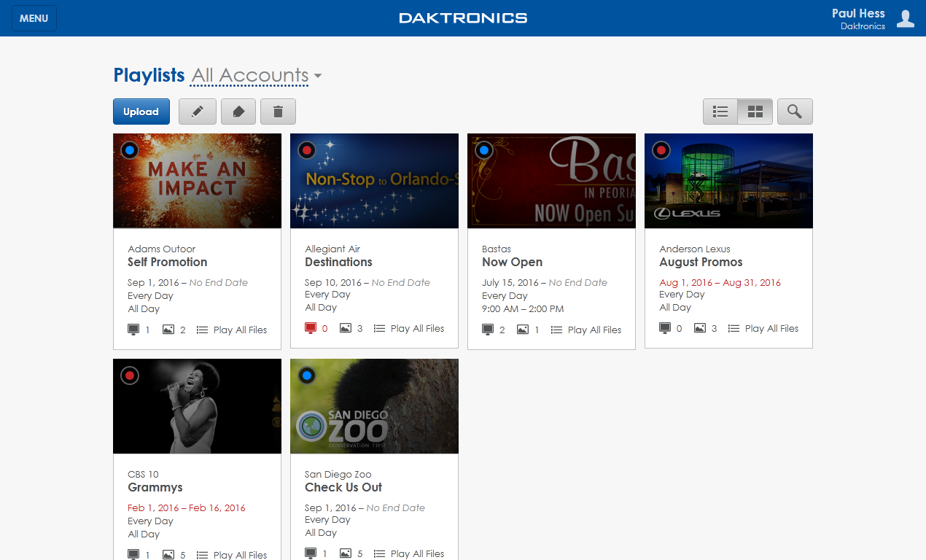Click 'Allegiant Air' account text

pyautogui.click(x=332, y=249)
